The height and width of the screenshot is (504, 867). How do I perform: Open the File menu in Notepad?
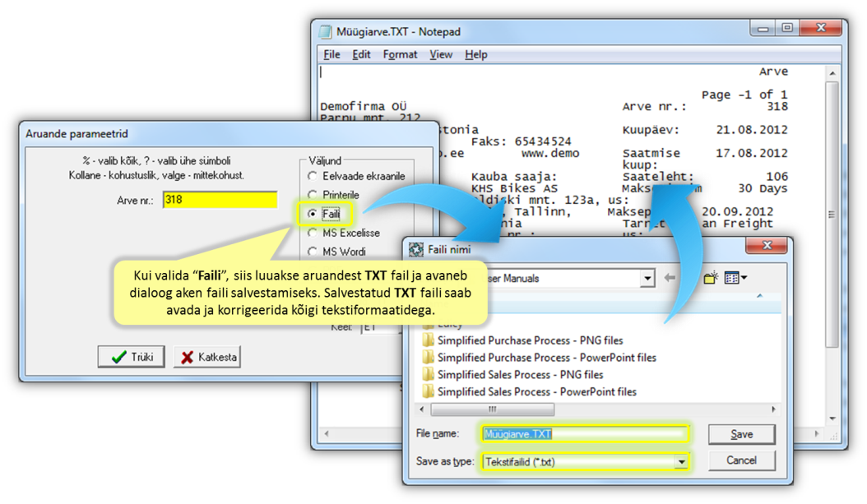coord(331,54)
